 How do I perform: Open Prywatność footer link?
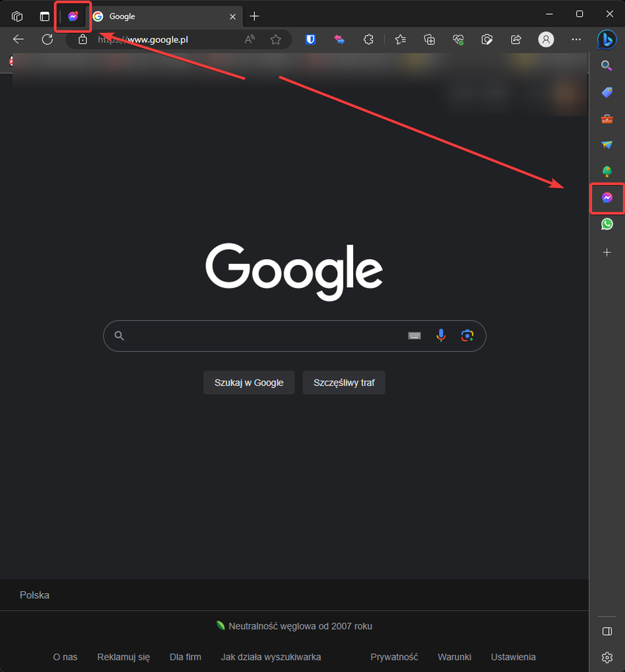point(394,657)
